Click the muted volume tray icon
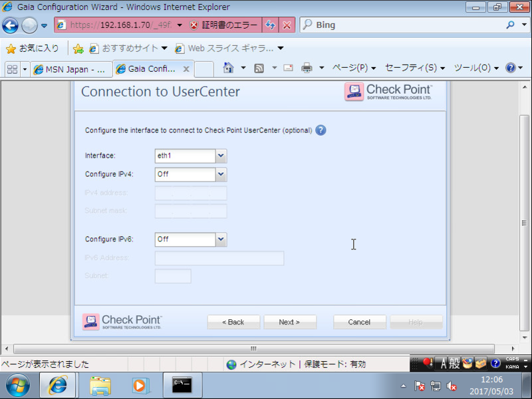Screen dimensions: 532x399 point(452,386)
